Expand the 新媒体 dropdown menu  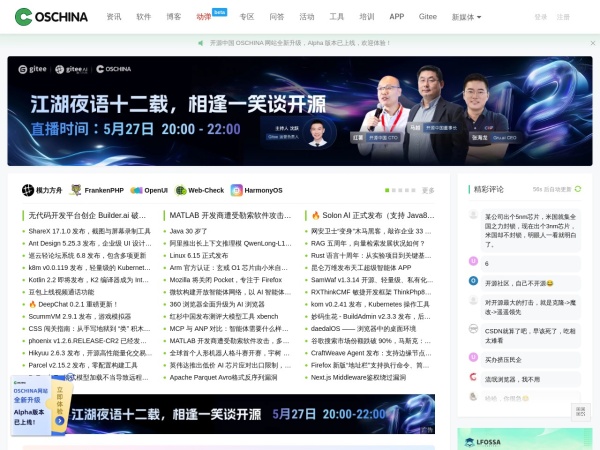pos(466,17)
